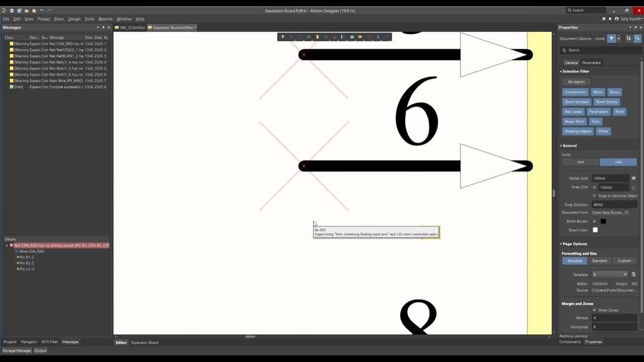The image size is (644, 362).
Task: Toggle the Snap Grid checkbox
Action: point(594,187)
